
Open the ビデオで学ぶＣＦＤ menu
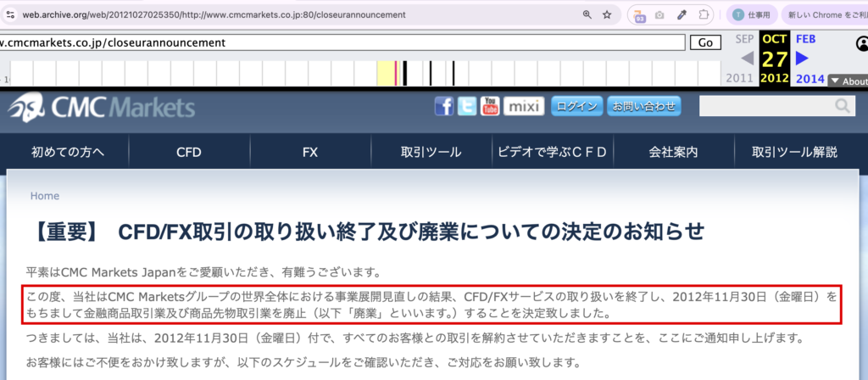point(553,152)
